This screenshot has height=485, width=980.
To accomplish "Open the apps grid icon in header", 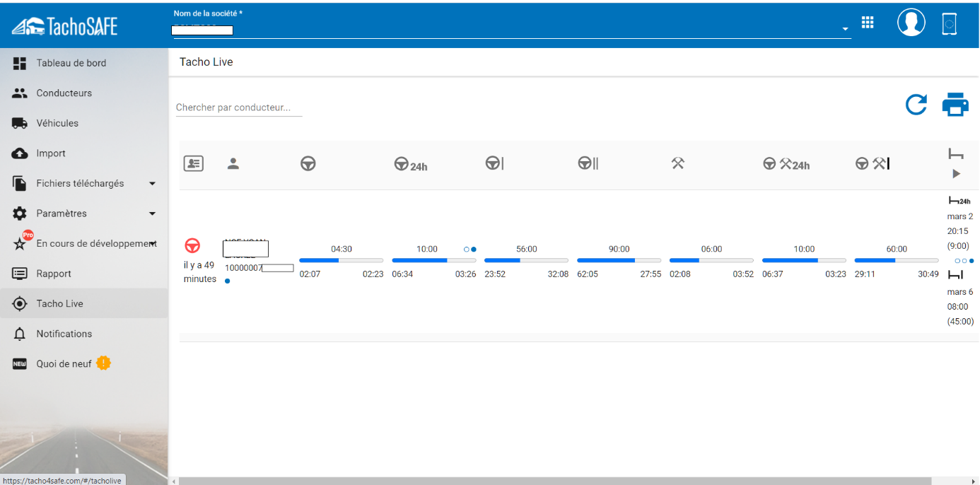I will (x=868, y=23).
